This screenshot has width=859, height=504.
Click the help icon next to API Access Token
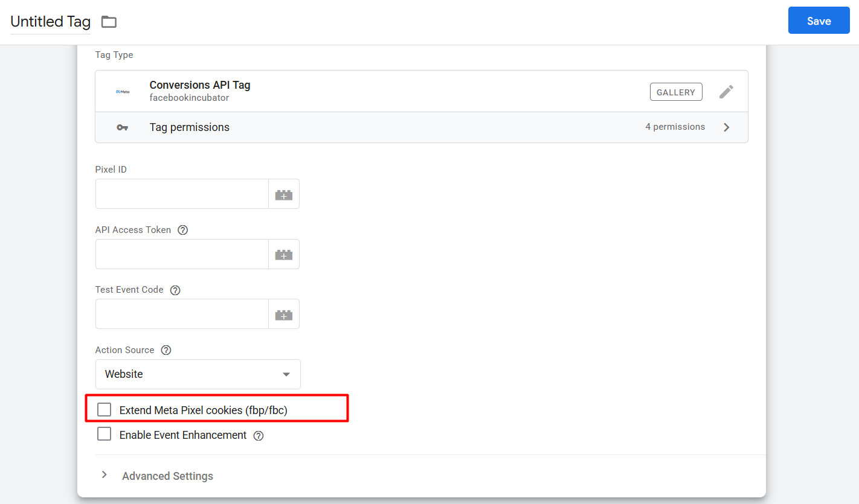pos(183,230)
